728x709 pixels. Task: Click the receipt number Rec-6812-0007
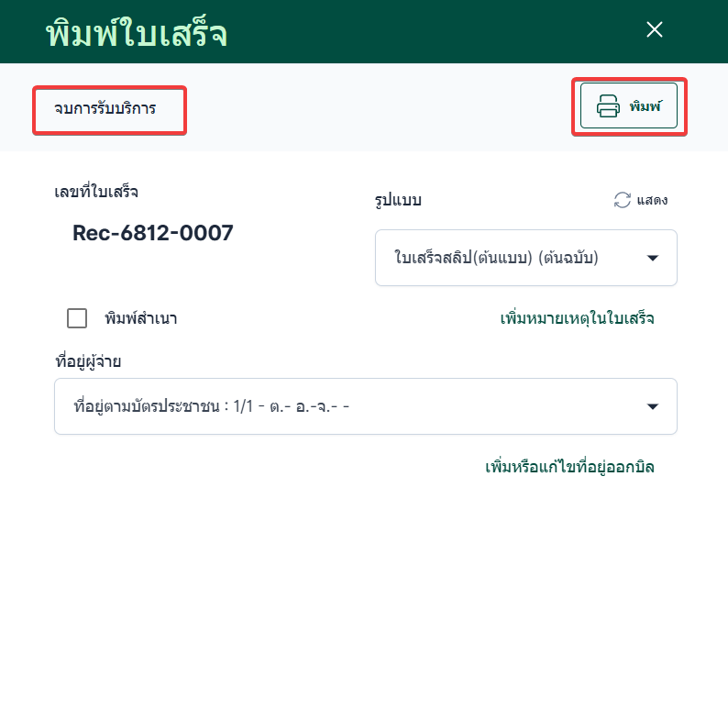pyautogui.click(x=152, y=233)
